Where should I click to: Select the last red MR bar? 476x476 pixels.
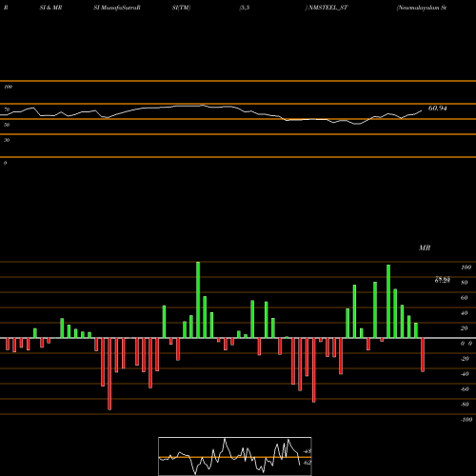[x=423, y=355]
